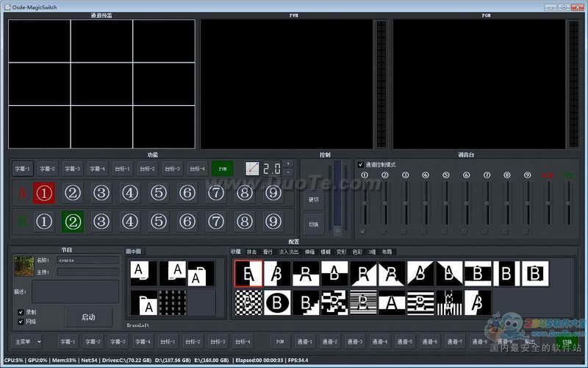Click the green 切换 button in the bottom bar
The image size is (588, 368).
[567, 342]
